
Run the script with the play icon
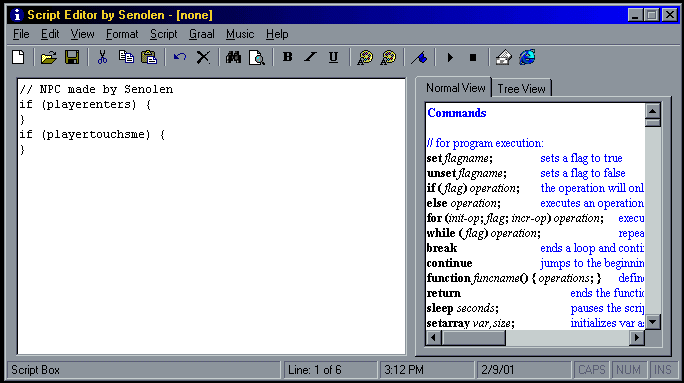point(450,57)
